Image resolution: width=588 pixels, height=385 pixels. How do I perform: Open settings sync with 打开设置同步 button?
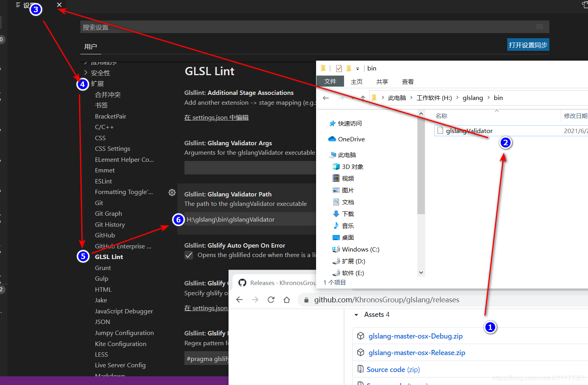pyautogui.click(x=528, y=45)
